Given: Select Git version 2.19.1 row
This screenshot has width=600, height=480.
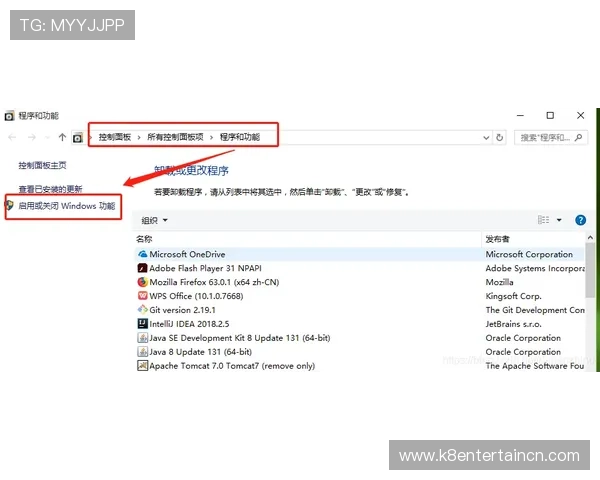Looking at the screenshot, I should coord(359,310).
